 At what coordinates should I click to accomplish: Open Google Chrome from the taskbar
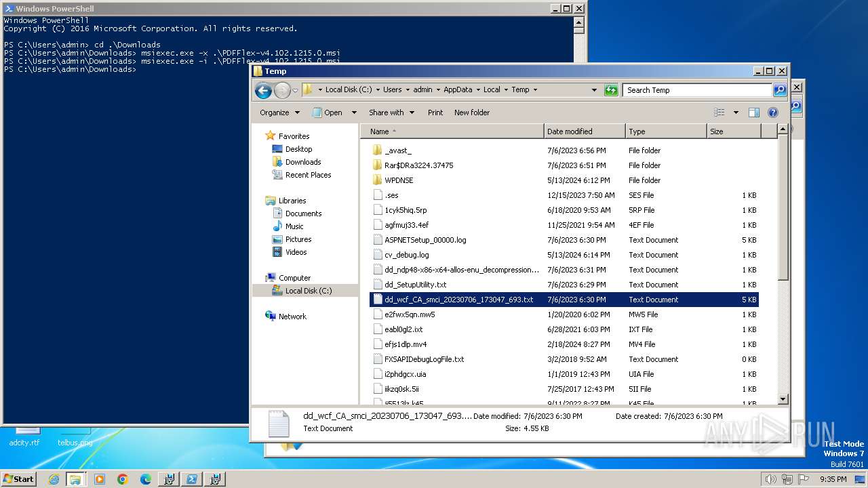pyautogui.click(x=123, y=479)
